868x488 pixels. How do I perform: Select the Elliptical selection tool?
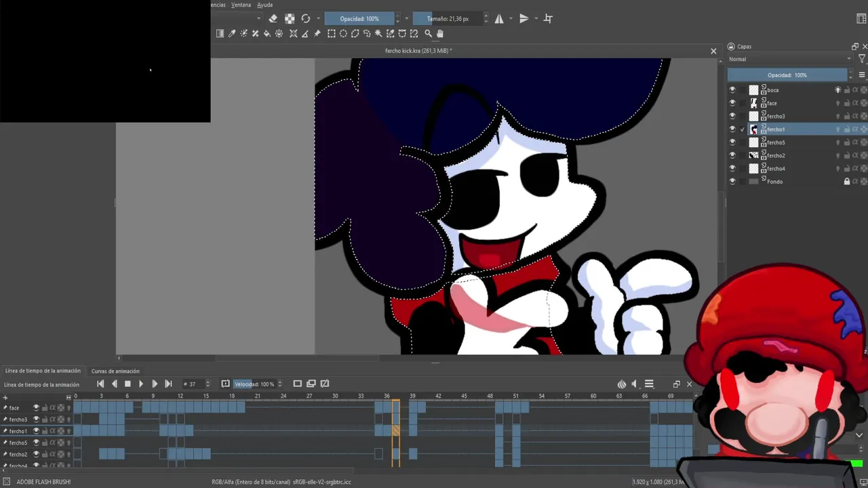(x=343, y=33)
